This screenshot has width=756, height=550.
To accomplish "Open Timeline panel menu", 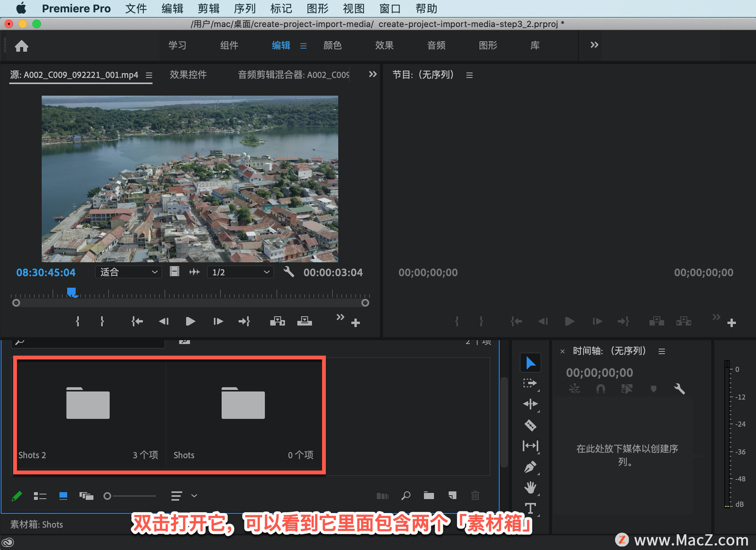I will pos(661,351).
